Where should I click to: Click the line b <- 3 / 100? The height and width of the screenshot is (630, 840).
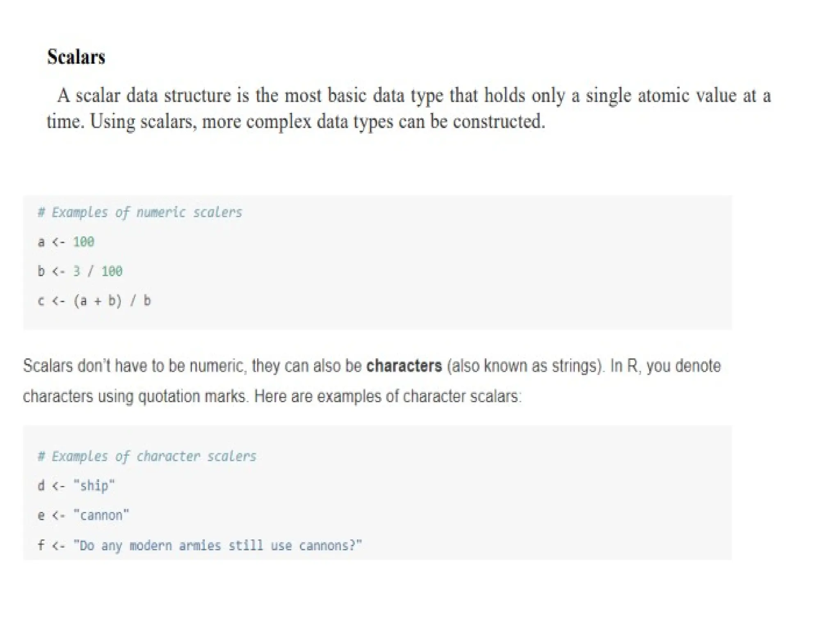(x=80, y=271)
